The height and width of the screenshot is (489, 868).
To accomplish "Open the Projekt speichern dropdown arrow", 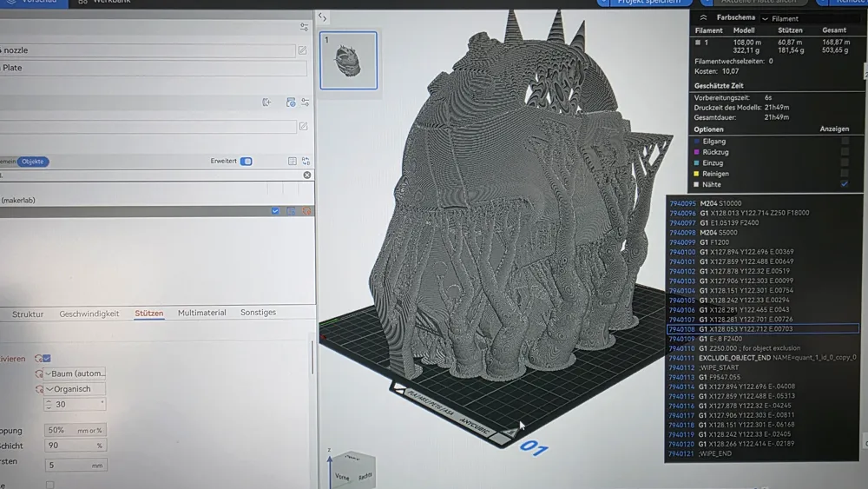I will click(603, 3).
